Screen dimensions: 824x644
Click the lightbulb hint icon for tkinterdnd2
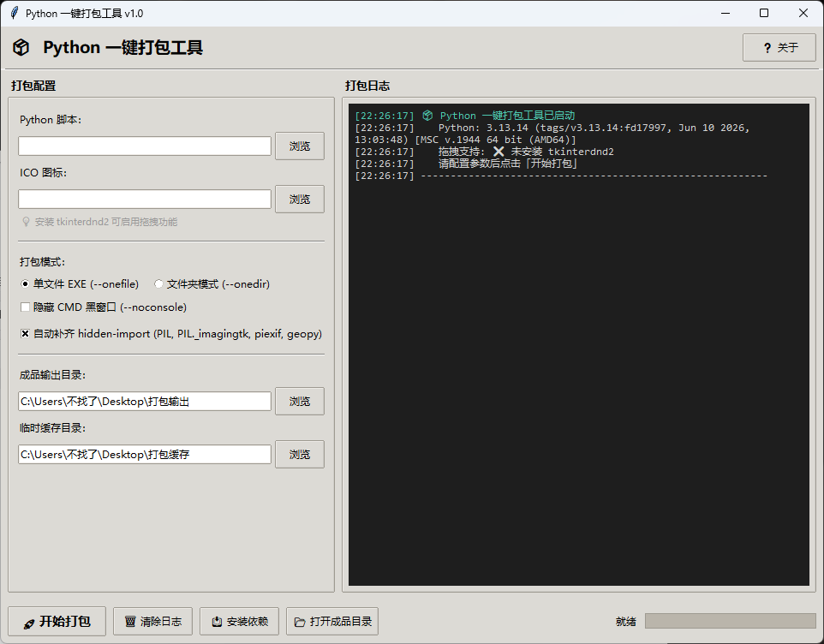tap(26, 222)
